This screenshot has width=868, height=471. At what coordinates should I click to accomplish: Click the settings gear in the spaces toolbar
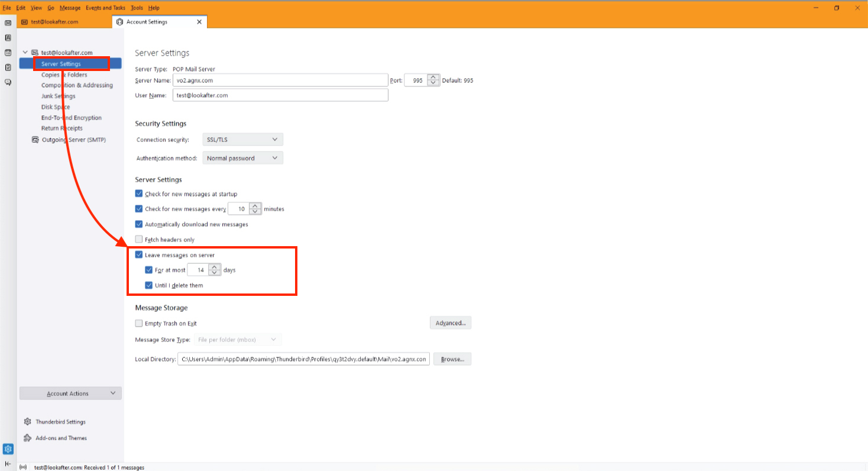pos(8,449)
